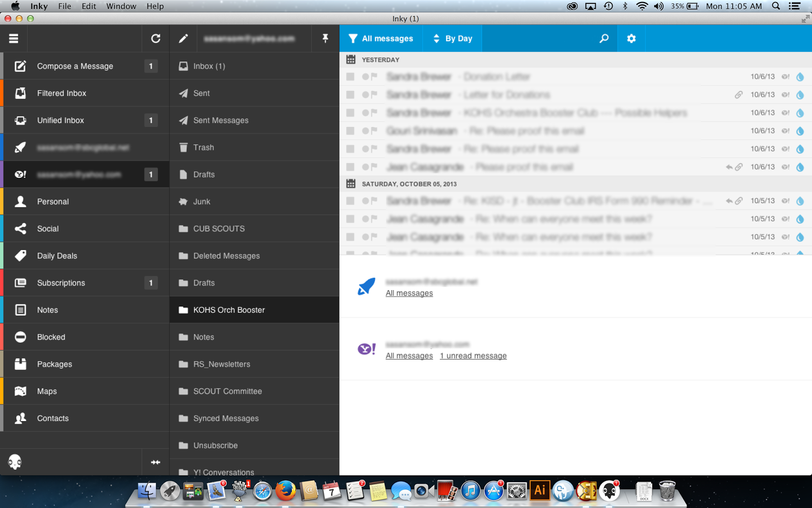Open the Junk folder
812x508 pixels.
pyautogui.click(x=254, y=202)
